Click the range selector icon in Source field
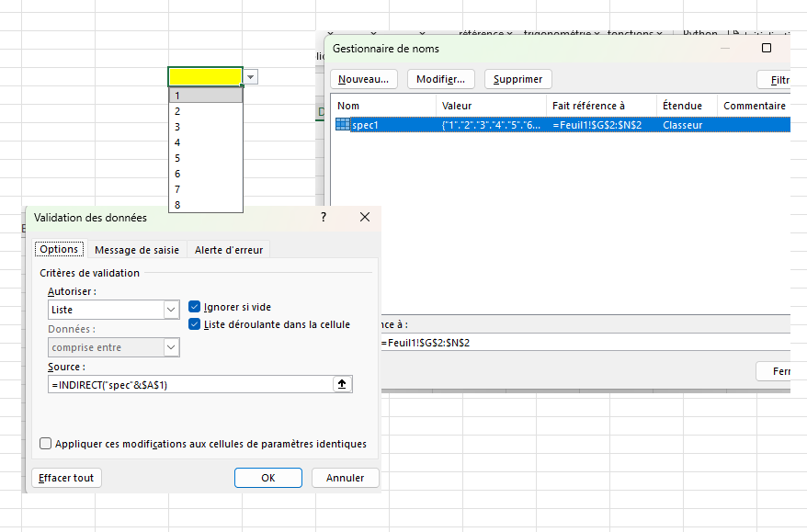Viewport: 807px width, 532px height. tap(342, 385)
